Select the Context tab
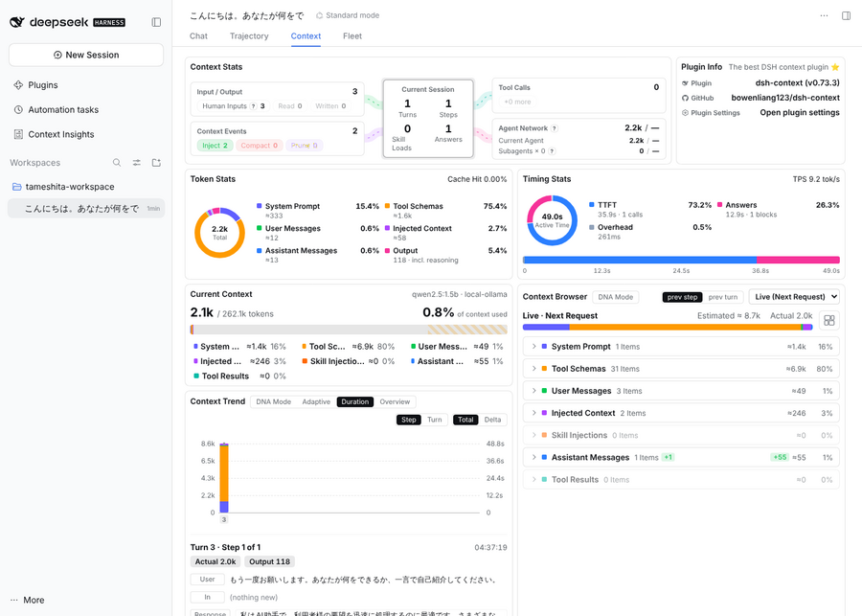The height and width of the screenshot is (616, 862). [306, 36]
